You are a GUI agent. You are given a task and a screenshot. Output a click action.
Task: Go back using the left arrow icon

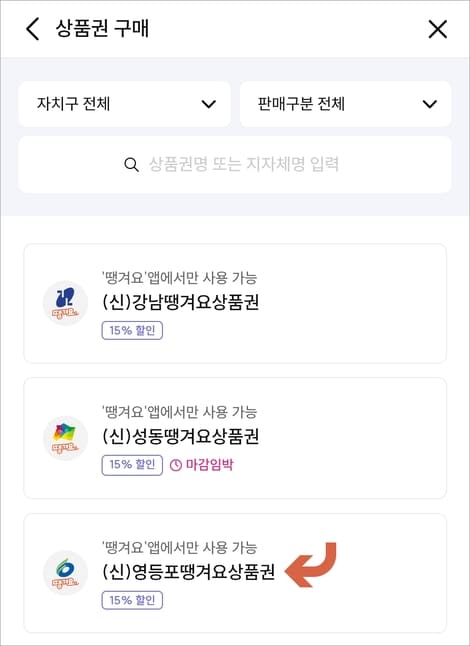33,29
